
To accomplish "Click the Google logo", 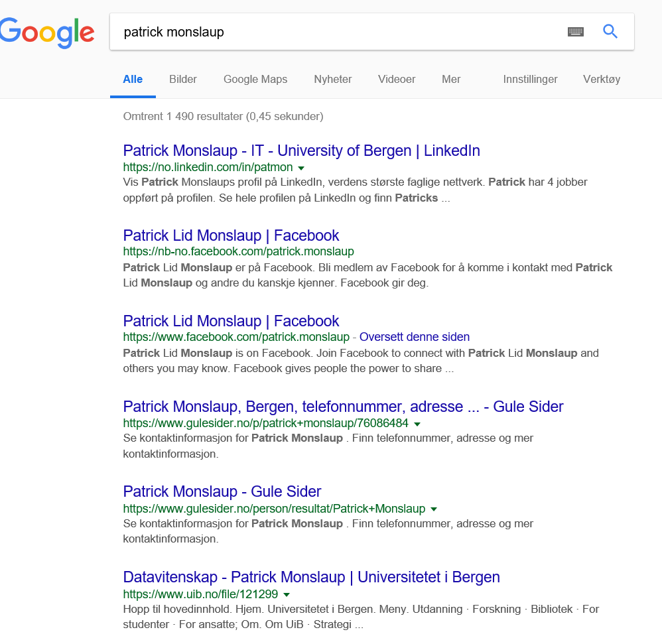I will click(x=47, y=32).
